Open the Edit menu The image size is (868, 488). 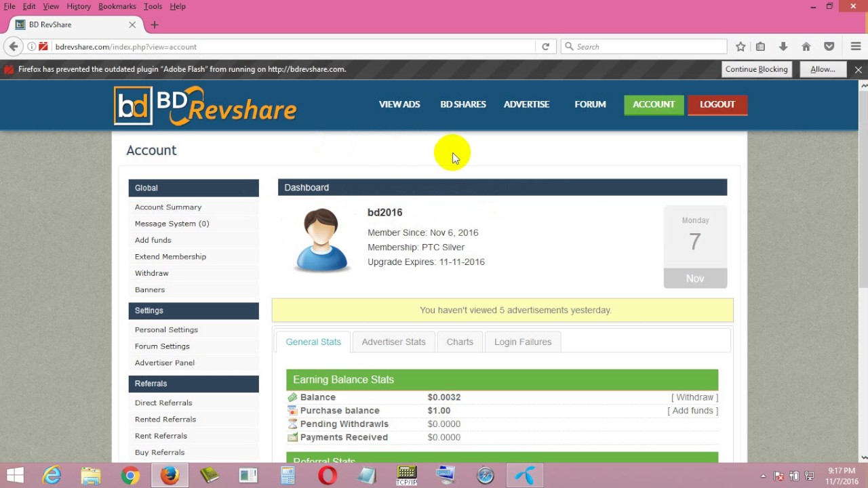(29, 6)
